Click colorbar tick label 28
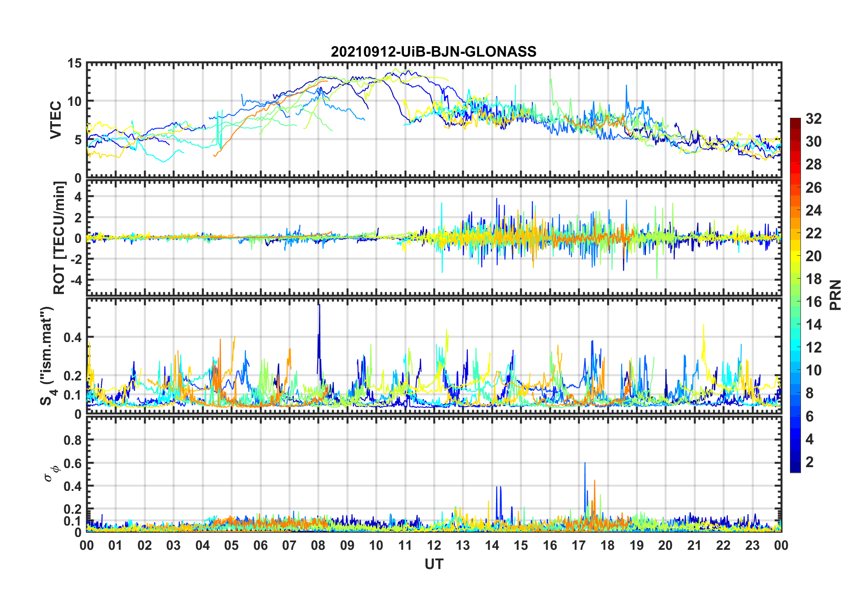The height and width of the screenshot is (590, 868). pyautogui.click(x=814, y=164)
